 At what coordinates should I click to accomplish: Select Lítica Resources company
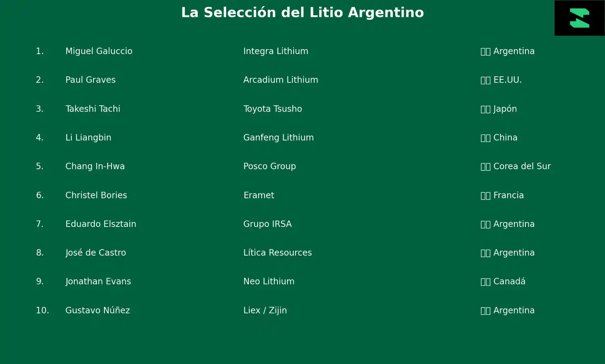277,253
